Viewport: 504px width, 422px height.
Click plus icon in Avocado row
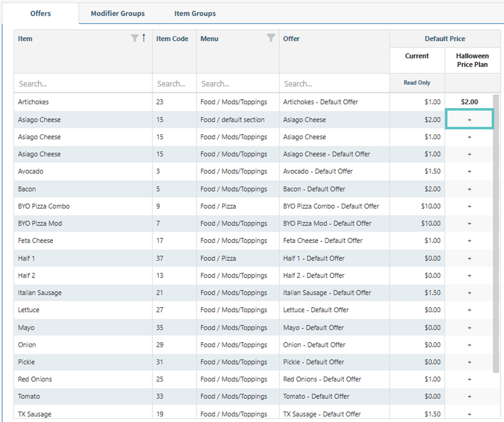click(469, 171)
